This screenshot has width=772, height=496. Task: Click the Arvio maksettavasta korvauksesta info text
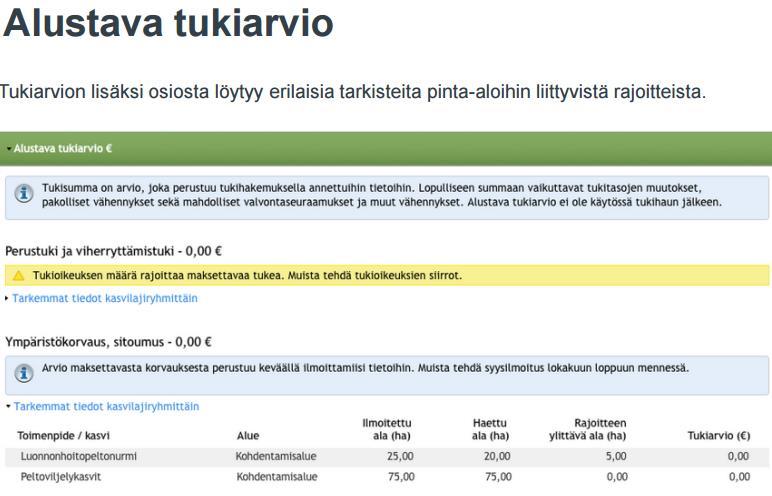coord(365,368)
